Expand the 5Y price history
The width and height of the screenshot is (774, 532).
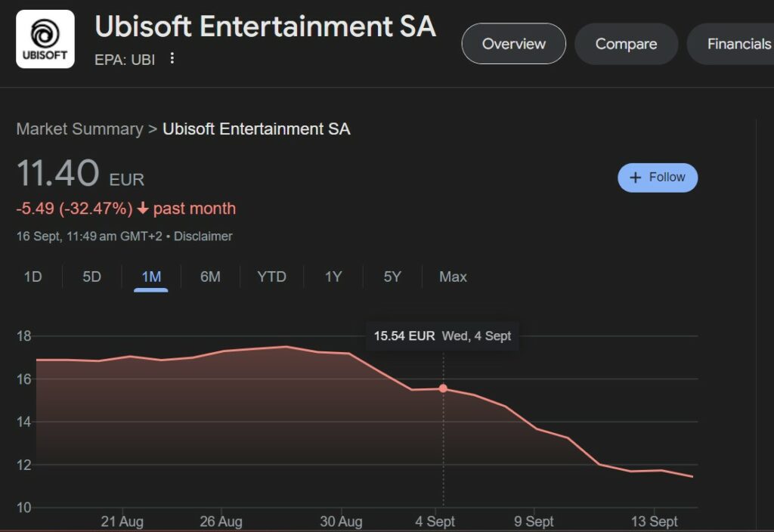pyautogui.click(x=392, y=277)
